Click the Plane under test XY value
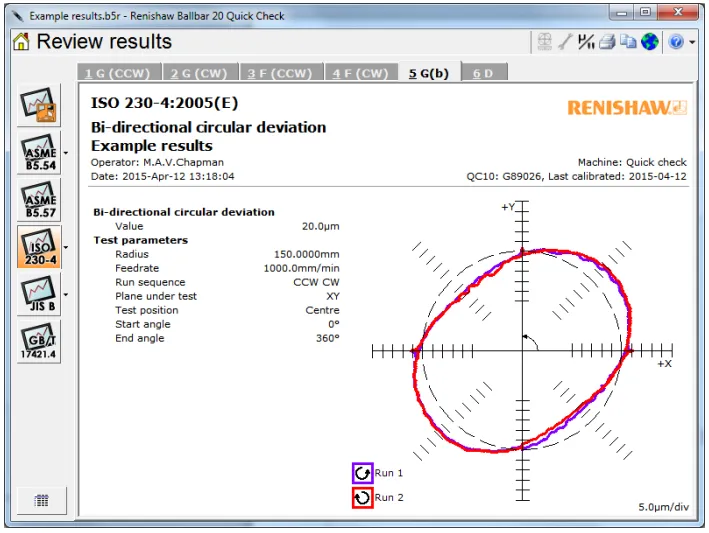Viewport: 709px width, 533px height. coord(333,297)
